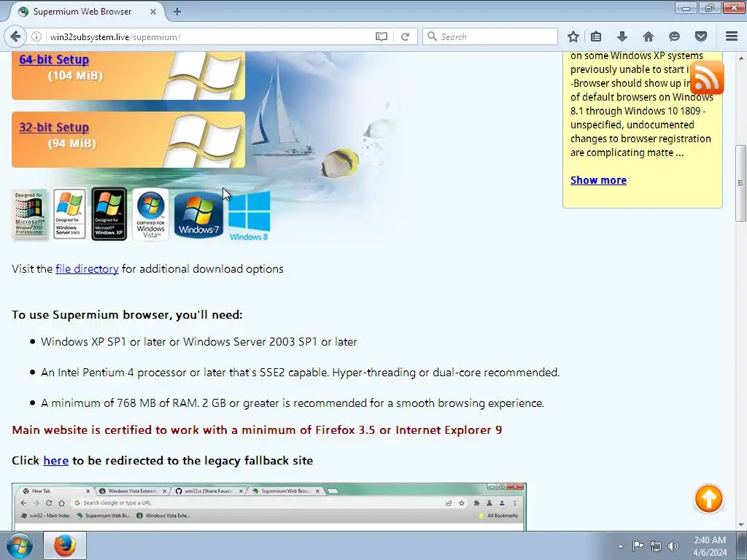
Task: Jump to top with orange arrow button
Action: tap(708, 499)
